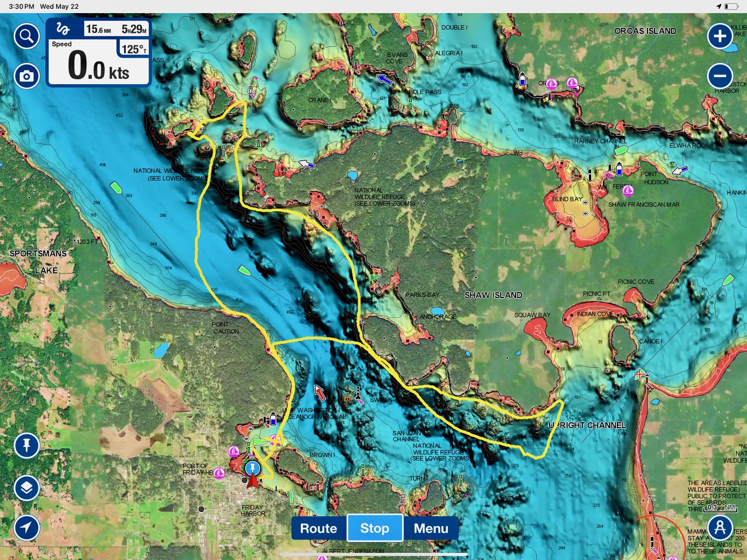
Task: Select the magenta marina icon at Port of Friday Harbor
Action: (x=219, y=473)
